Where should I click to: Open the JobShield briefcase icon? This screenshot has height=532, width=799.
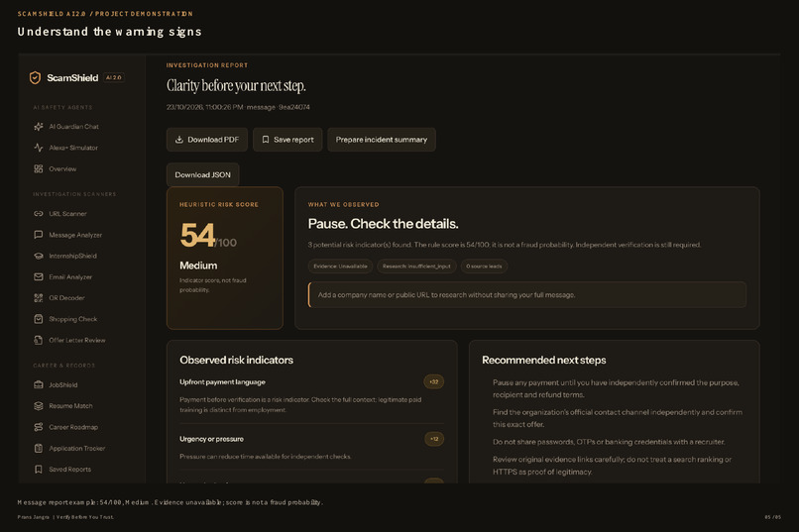(39, 384)
